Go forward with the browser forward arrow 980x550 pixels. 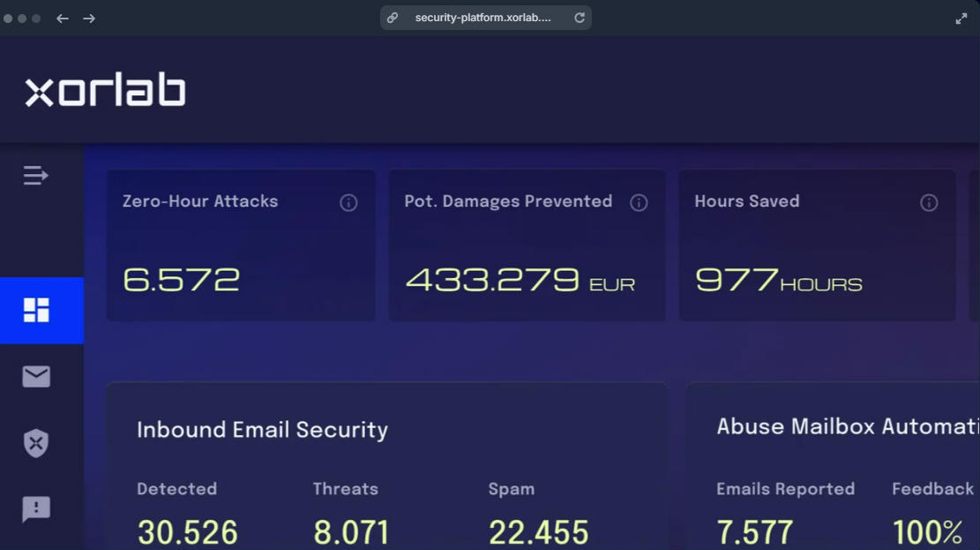click(x=89, y=19)
